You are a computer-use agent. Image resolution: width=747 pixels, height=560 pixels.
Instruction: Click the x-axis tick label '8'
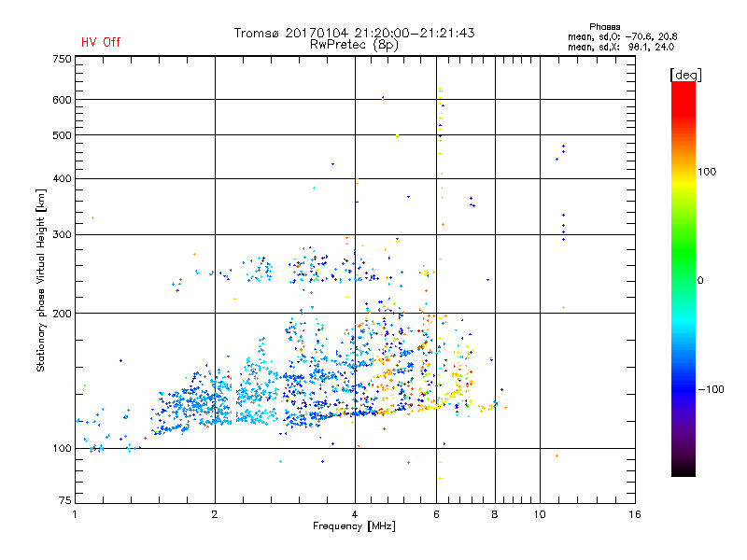point(495,514)
